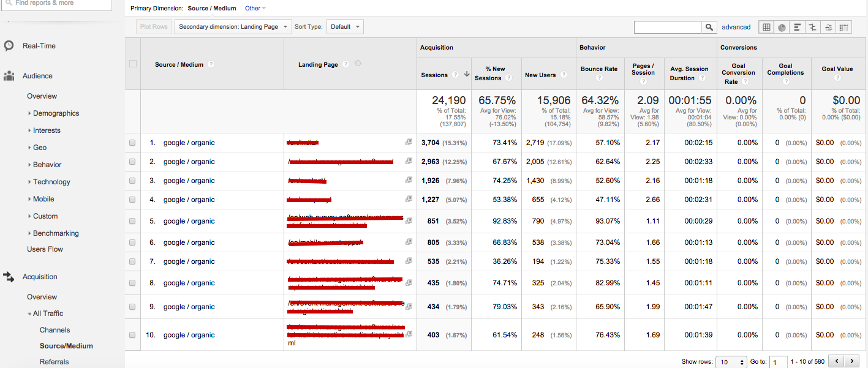The height and width of the screenshot is (368, 868).
Task: Select the Acquisition sidebar icon
Action: click(x=8, y=276)
